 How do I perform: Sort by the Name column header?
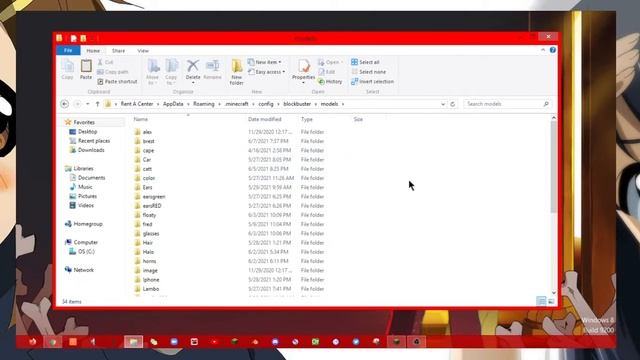pyautogui.click(x=140, y=119)
